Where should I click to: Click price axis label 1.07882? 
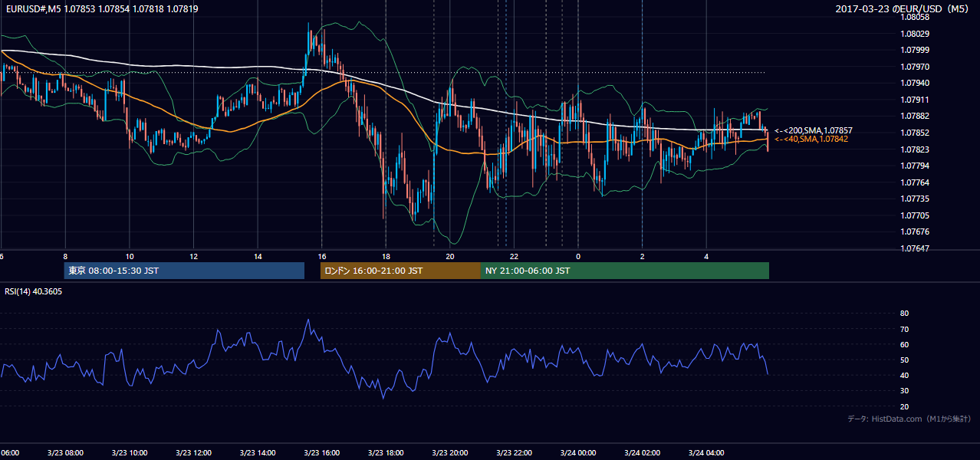coord(915,116)
